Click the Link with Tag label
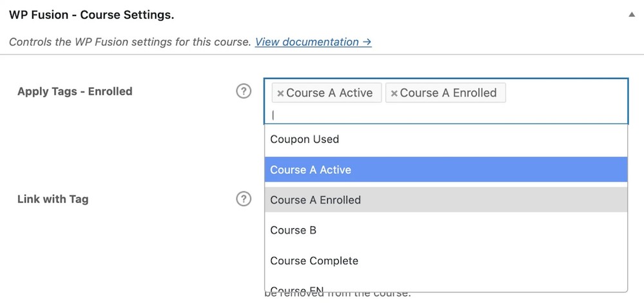644x306 pixels. pyautogui.click(x=53, y=199)
